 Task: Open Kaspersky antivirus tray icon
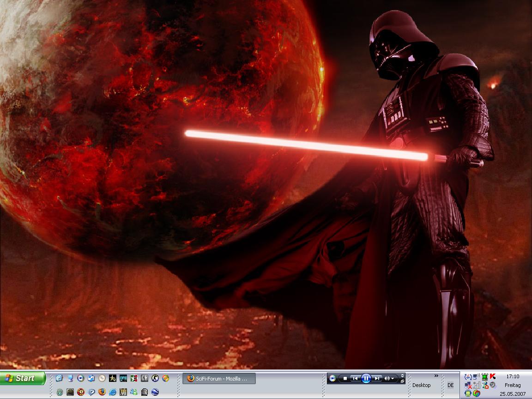coord(493,377)
